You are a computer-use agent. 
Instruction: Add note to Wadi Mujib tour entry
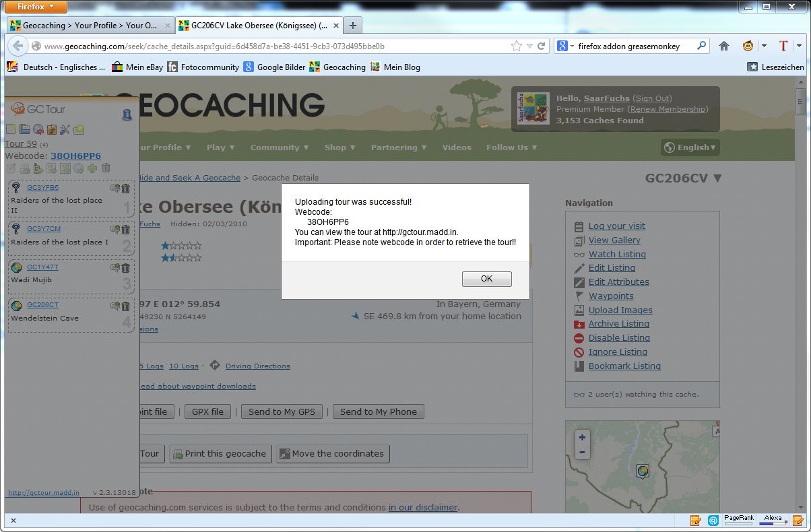pos(115,268)
